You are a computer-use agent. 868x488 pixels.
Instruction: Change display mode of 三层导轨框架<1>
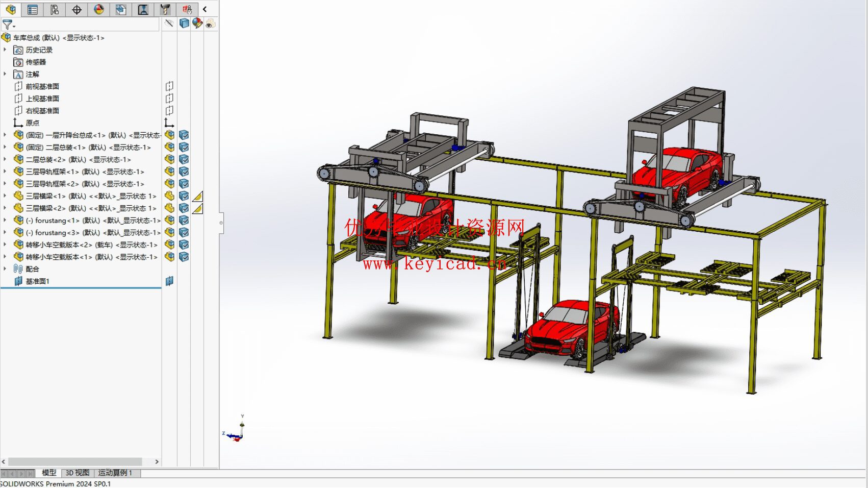(x=184, y=172)
